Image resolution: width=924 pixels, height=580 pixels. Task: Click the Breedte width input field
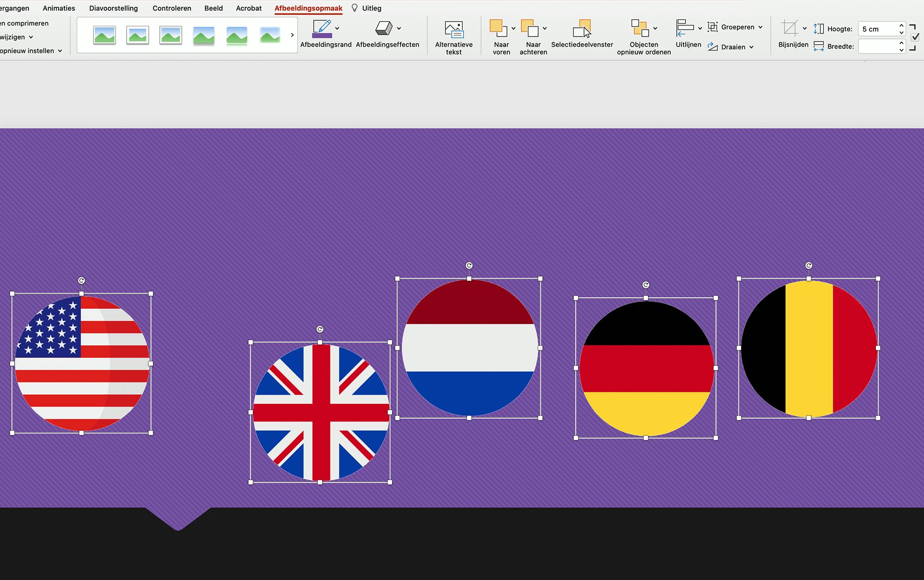click(x=878, y=46)
